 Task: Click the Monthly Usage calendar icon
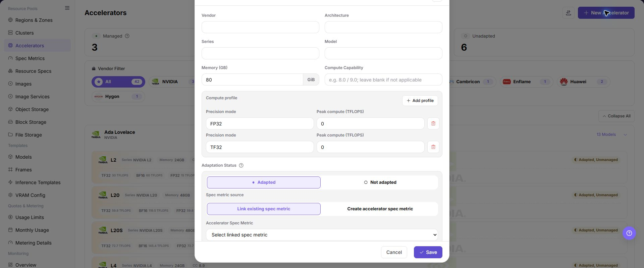tap(10, 230)
